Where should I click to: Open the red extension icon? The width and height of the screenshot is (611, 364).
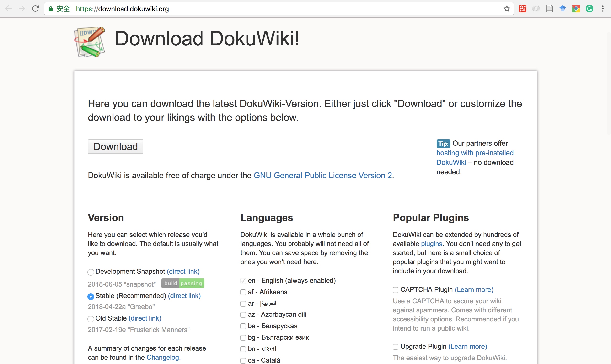pos(522,9)
